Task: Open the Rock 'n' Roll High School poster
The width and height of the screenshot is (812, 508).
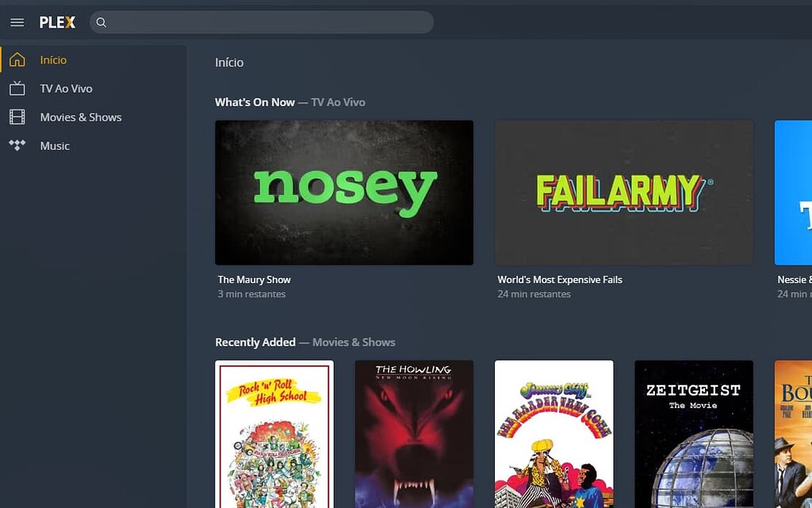Action: pos(274,434)
